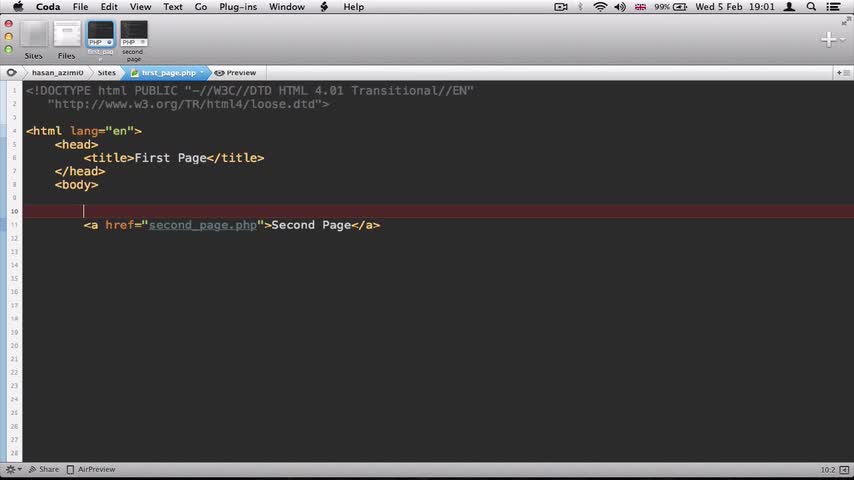Open the Wi-Fi status menu
Image resolution: width=854 pixels, height=480 pixels.
tap(600, 7)
